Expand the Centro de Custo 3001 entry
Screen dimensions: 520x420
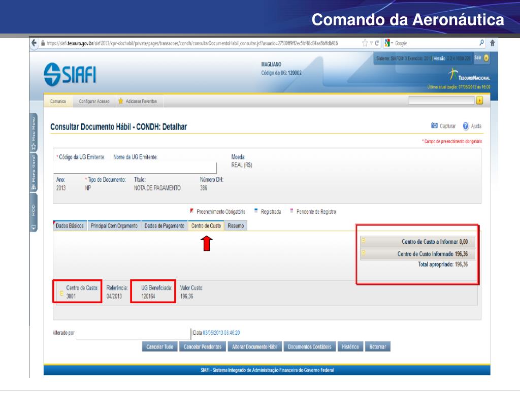tap(61, 293)
